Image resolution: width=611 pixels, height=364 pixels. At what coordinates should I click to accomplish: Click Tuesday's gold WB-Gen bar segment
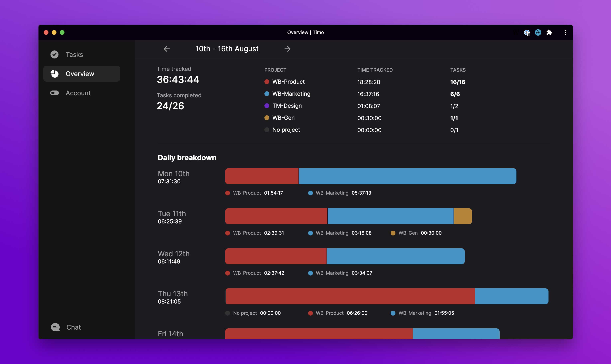pos(463,216)
